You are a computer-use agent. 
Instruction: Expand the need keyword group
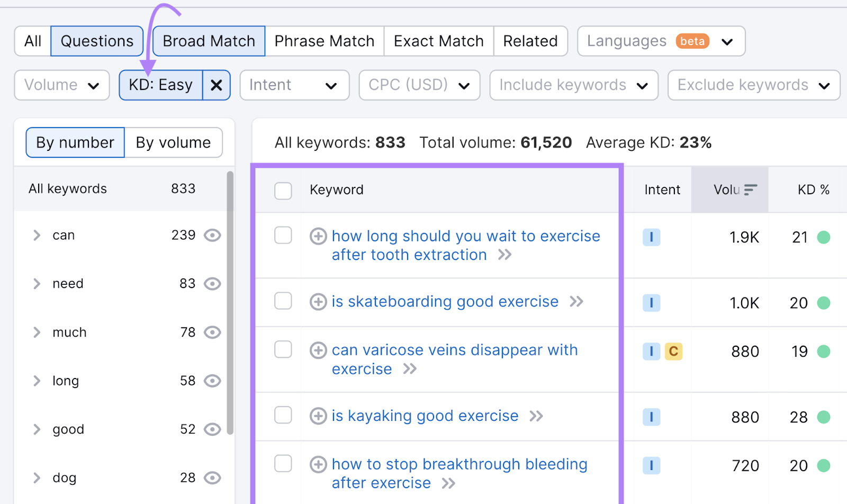pyautogui.click(x=37, y=283)
